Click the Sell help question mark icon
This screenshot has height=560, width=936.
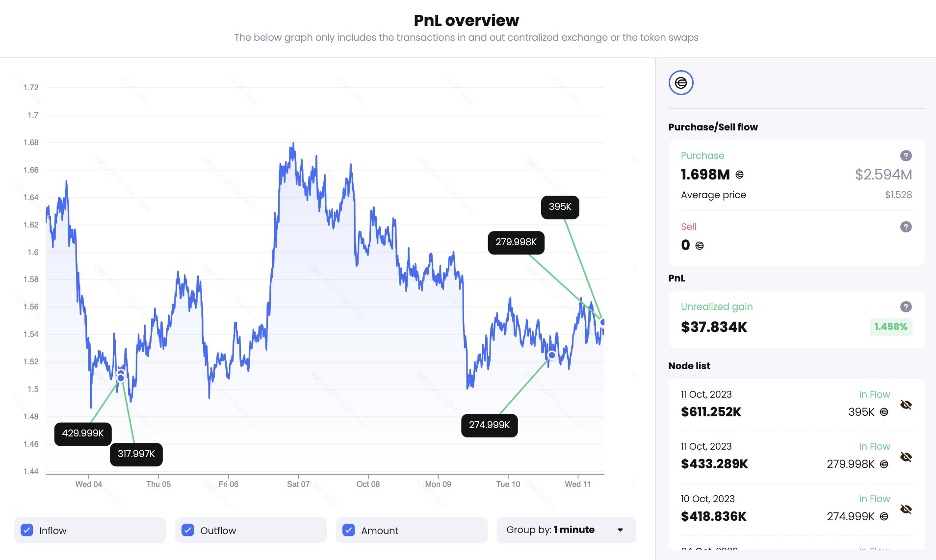pos(906,227)
